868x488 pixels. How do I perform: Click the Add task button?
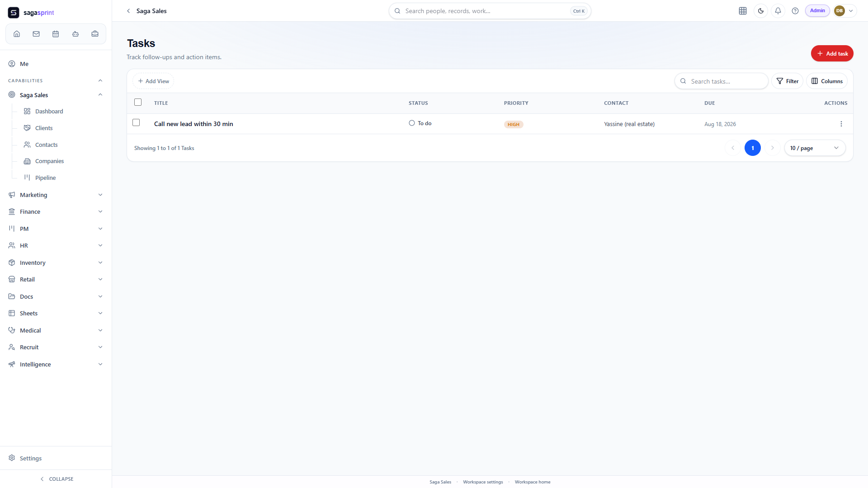pos(832,53)
